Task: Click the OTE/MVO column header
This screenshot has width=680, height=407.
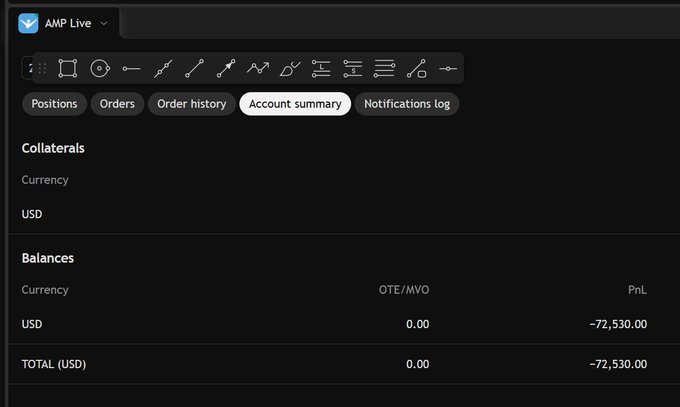Action: point(404,290)
